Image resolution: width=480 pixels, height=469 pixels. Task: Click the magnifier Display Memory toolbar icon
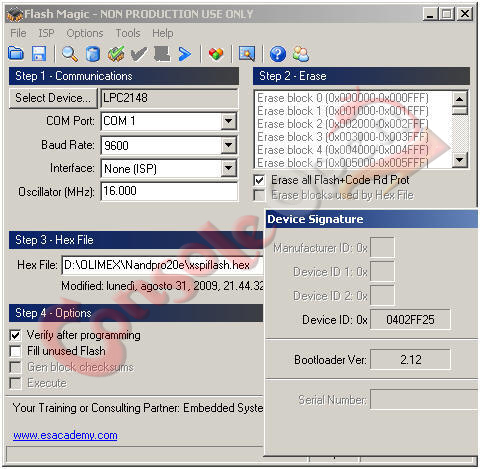coord(70,54)
